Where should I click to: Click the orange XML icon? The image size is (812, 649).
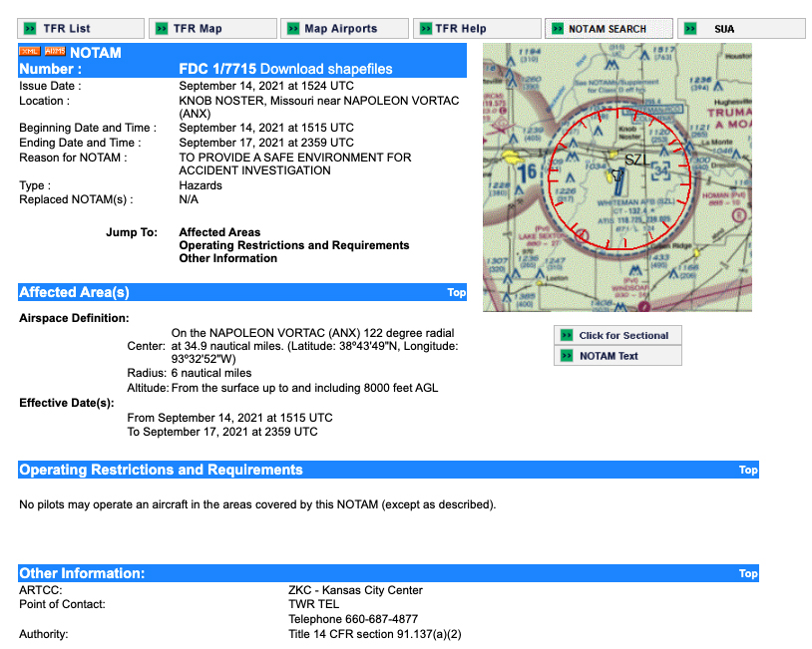[30, 51]
